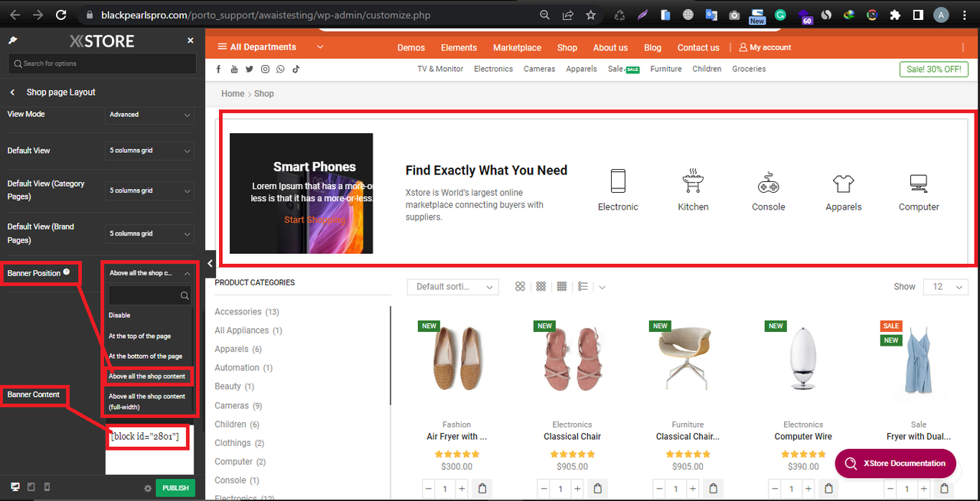
Task: Click Banner Content text area
Action: 149,450
